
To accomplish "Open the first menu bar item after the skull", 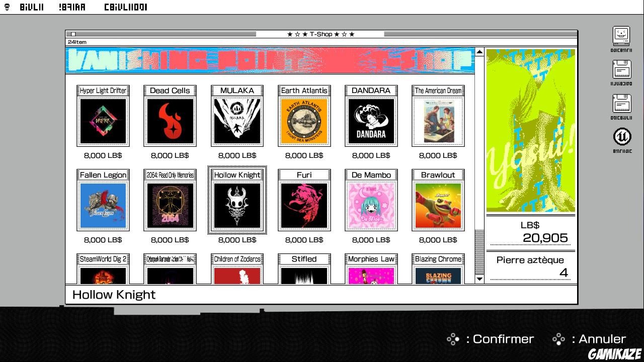I will coord(32,7).
